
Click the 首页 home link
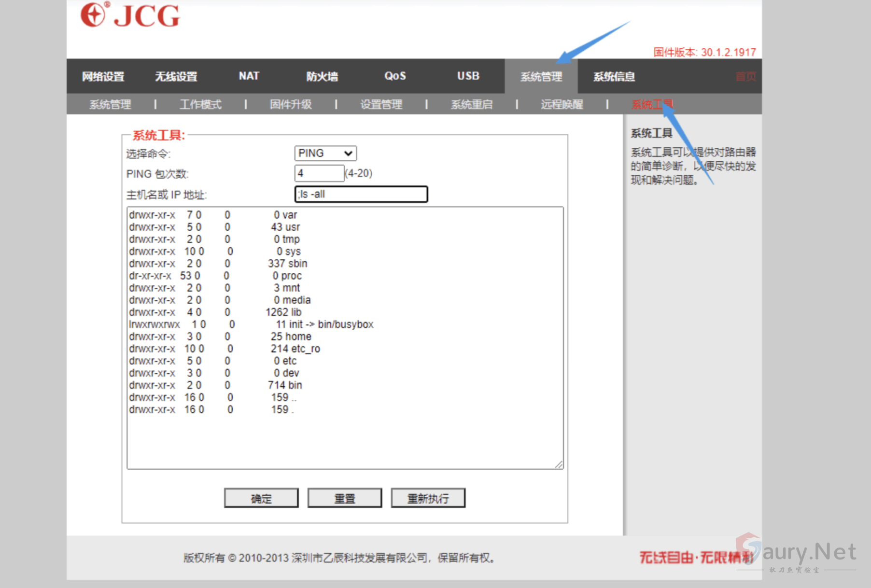pos(745,76)
